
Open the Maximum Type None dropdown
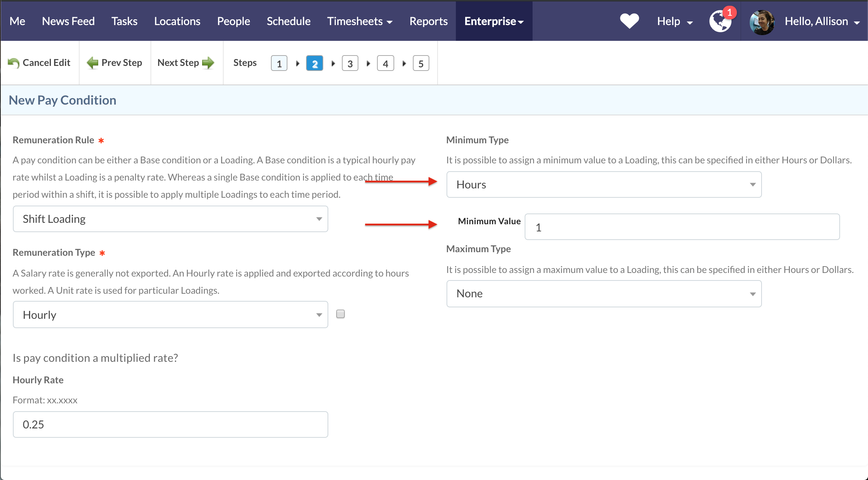click(604, 294)
